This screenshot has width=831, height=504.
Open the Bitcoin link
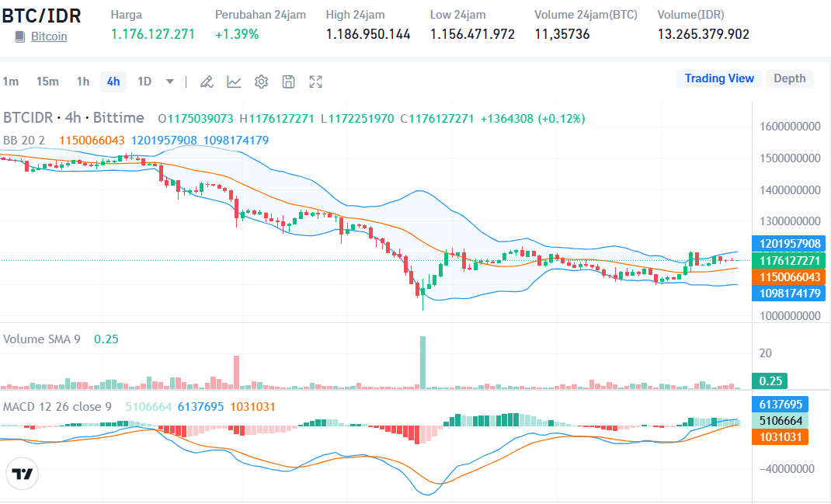[49, 36]
